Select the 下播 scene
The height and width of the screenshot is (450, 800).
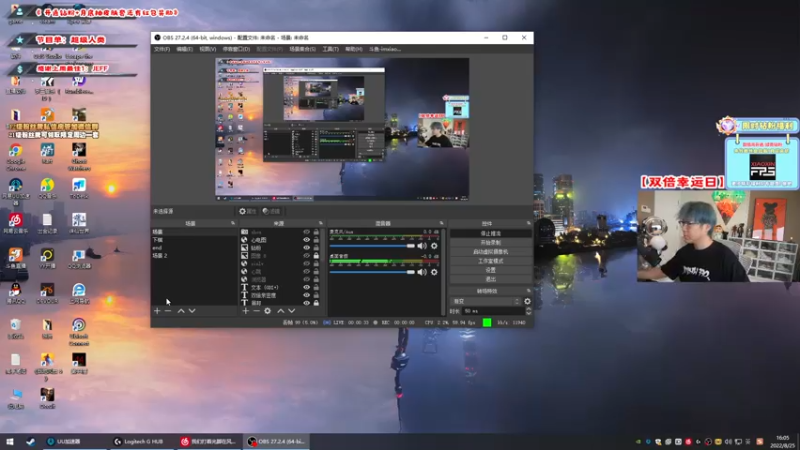[194, 240]
